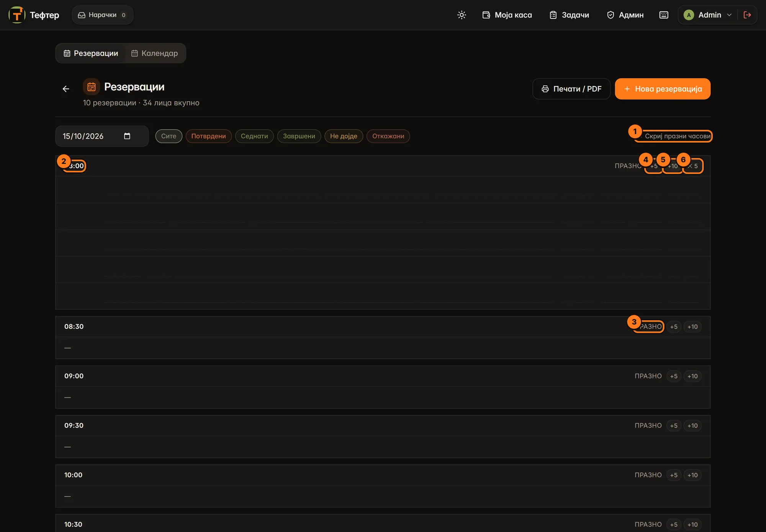Click the green Admin avatar circle
The image size is (766, 532).
689,15
